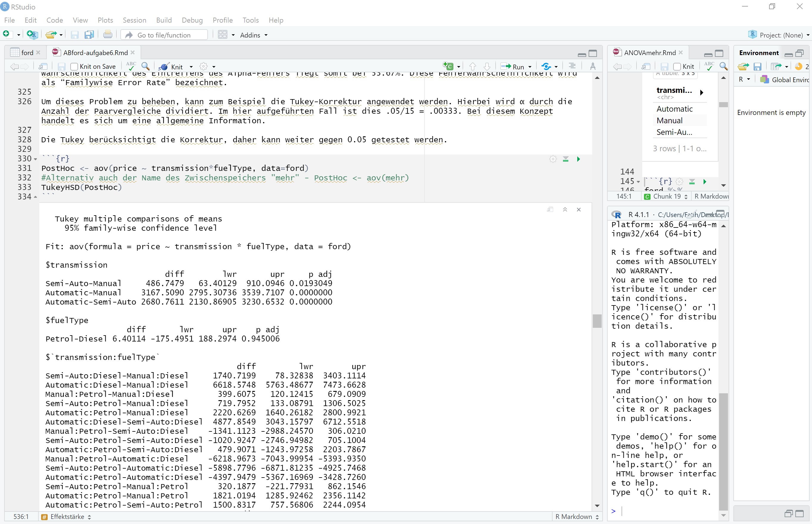This screenshot has height=524, width=812.
Task: Select the Environment tab
Action: (759, 52)
